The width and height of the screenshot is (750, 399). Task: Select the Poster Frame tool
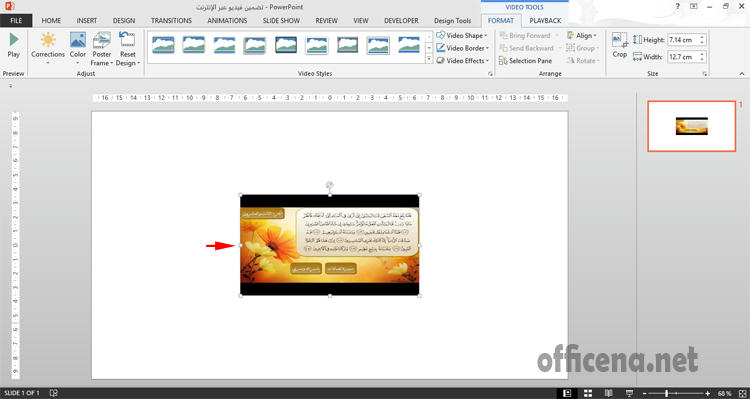[x=101, y=48]
